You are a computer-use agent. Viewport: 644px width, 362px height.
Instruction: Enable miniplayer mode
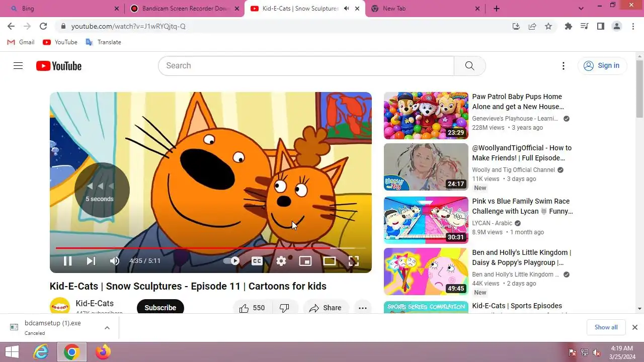point(305,261)
